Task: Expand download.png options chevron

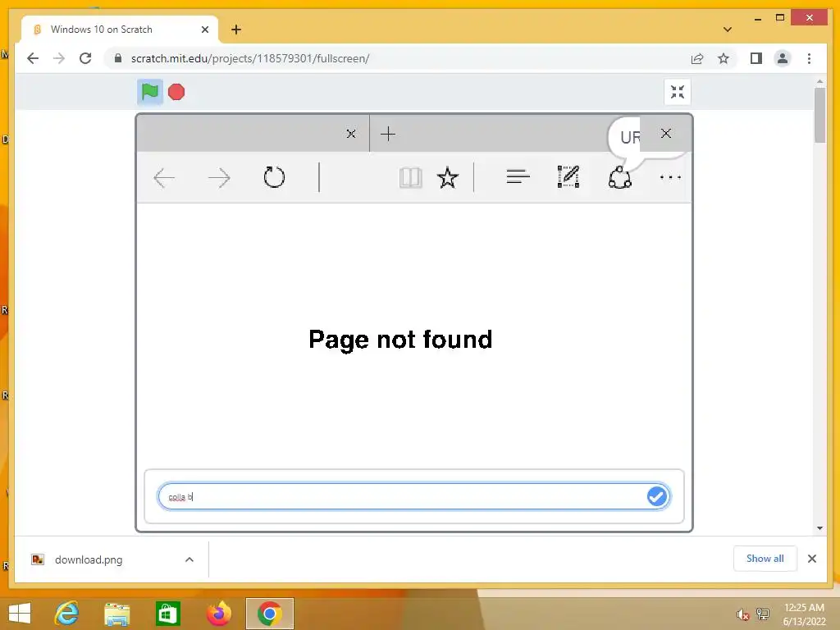Action: [189, 559]
